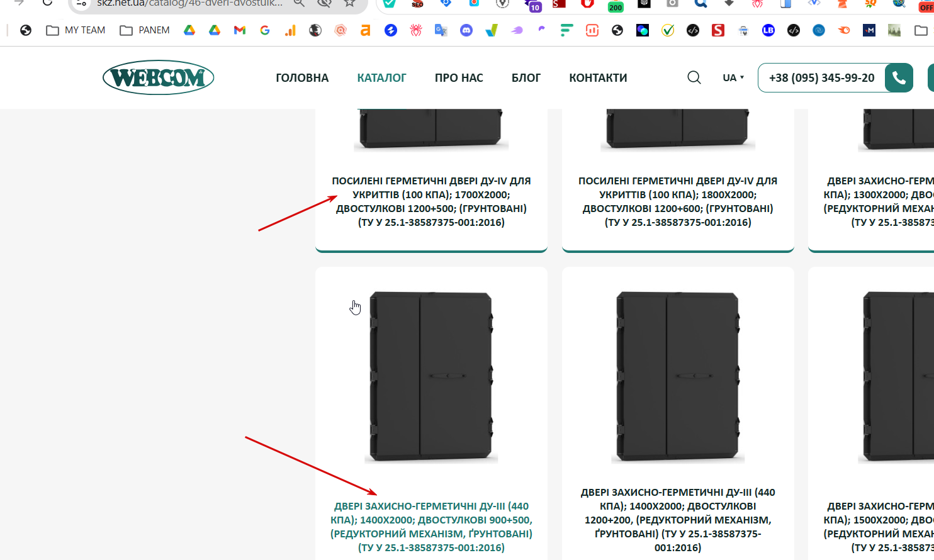Screen dimensions: 934x560
Task: Open the orange 'a' Ahrefs bookmark
Action: click(366, 30)
